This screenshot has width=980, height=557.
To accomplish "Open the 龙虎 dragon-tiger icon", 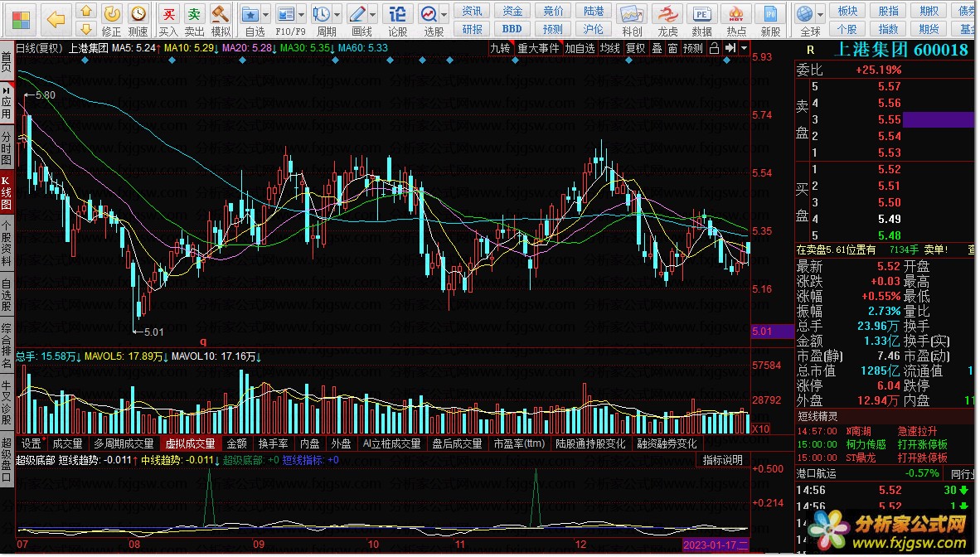I will 667,14.
